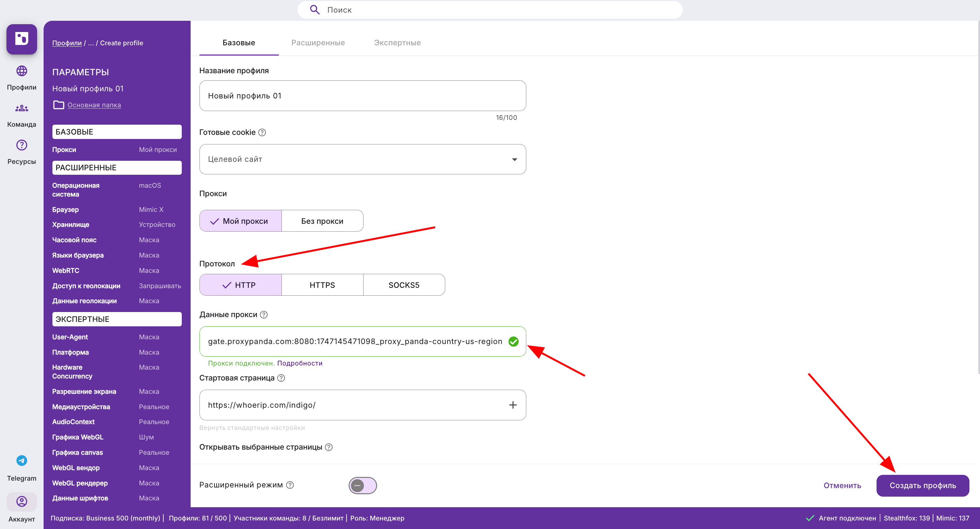Open the Team icon in sidebar
Screen dimensions: 980x529
coord(22,108)
